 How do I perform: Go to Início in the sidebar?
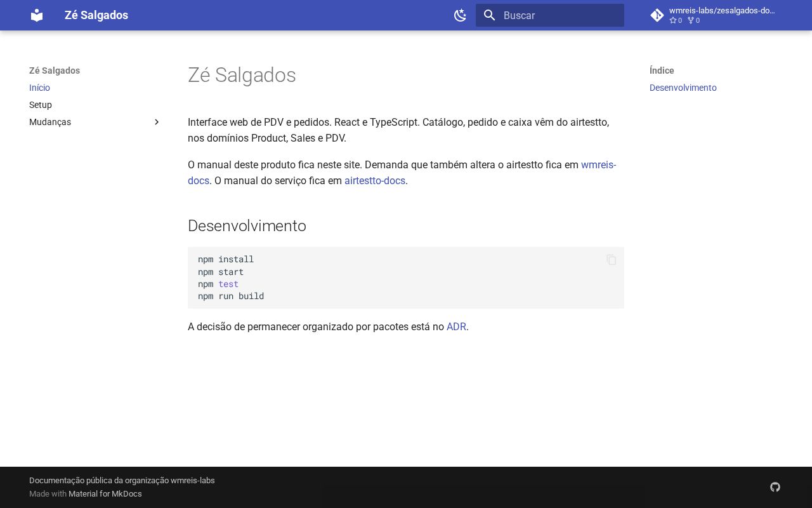(39, 88)
